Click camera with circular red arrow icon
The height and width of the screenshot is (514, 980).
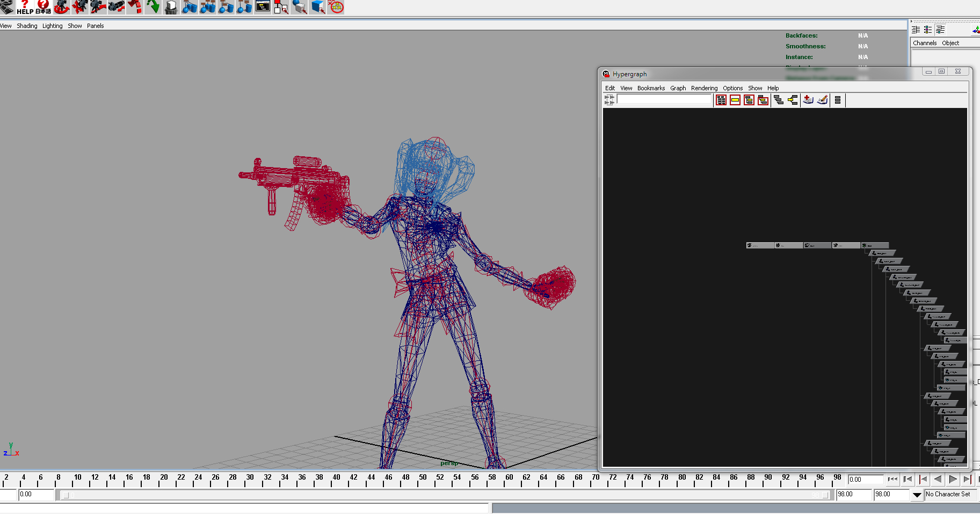click(x=61, y=7)
